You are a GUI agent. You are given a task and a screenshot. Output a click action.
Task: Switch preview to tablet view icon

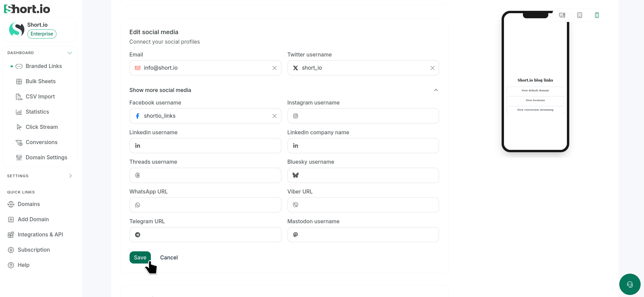click(580, 15)
